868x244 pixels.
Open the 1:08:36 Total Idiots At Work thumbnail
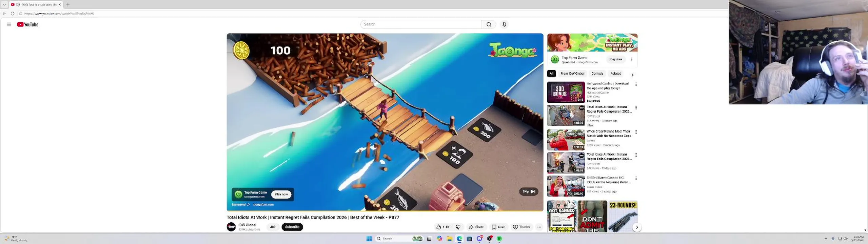click(566, 115)
